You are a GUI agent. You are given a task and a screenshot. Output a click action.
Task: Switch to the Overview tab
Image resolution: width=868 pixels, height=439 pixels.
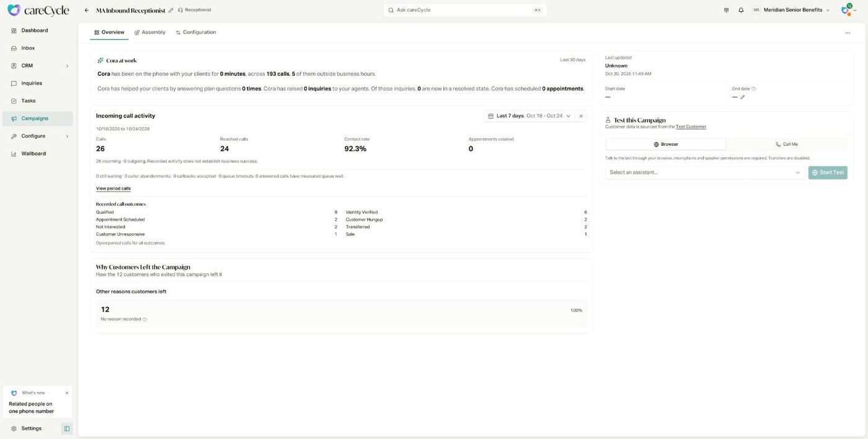pyautogui.click(x=109, y=32)
